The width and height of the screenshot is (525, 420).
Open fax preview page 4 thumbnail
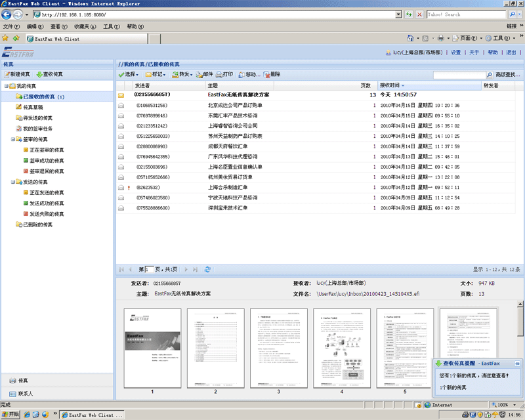342,348
